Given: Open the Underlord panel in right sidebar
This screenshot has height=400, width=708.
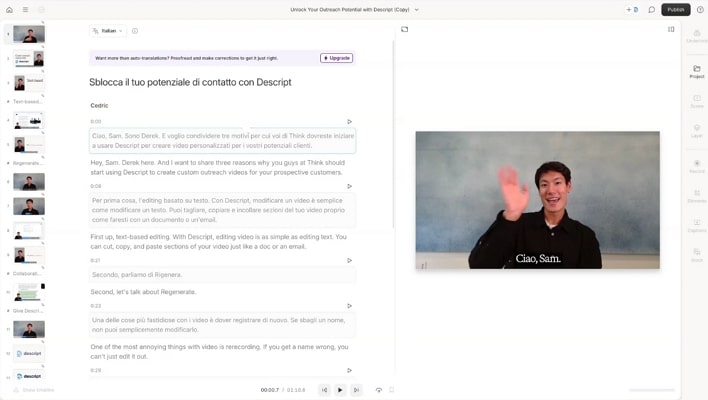Looking at the screenshot, I should pyautogui.click(x=697, y=36).
